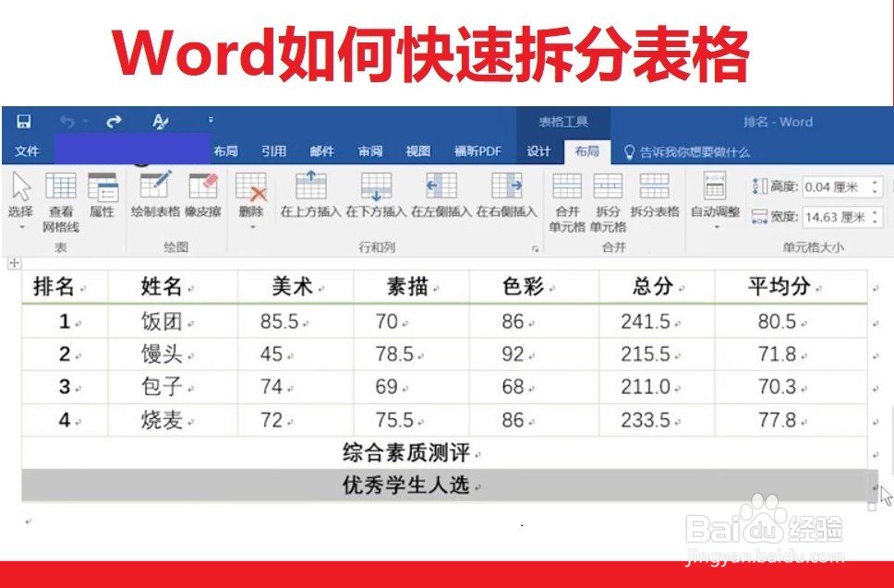Viewport: 894px width, 588px height.
Task: Click the 241.5 total score cell
Action: point(657,322)
